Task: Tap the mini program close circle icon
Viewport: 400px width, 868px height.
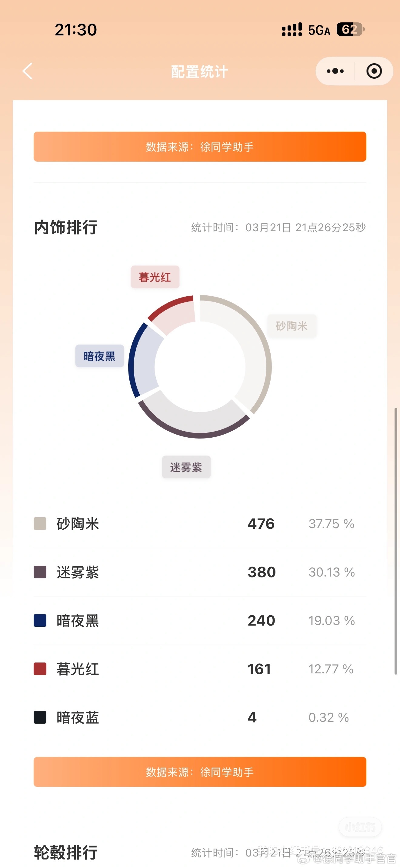Action: [374, 71]
